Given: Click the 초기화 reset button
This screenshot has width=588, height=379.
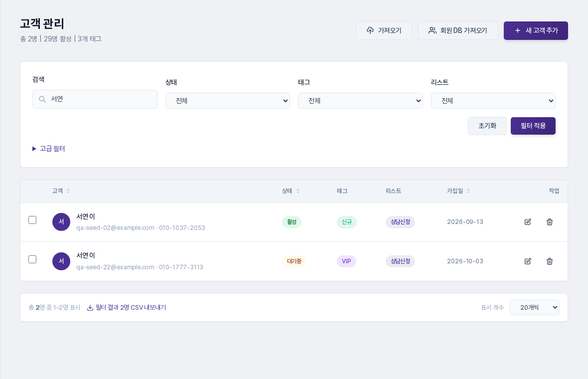Looking at the screenshot, I should [487, 126].
